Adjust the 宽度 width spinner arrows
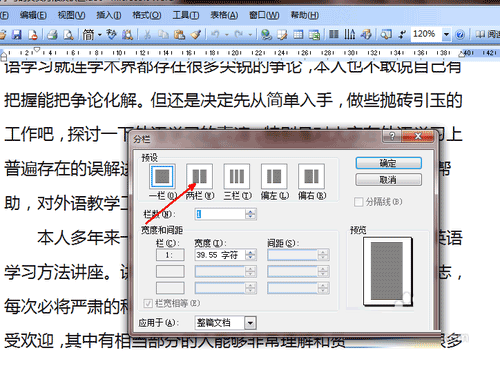The height and width of the screenshot is (366, 500). 251,255
